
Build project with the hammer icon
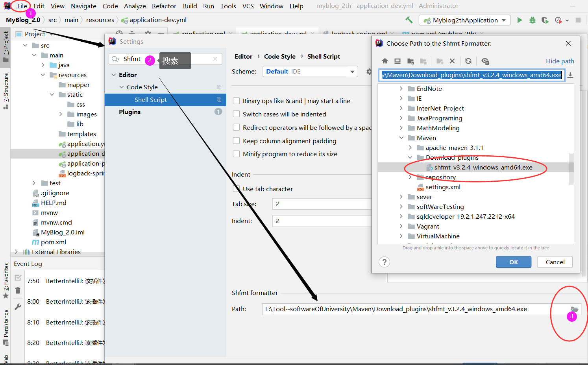[409, 20]
